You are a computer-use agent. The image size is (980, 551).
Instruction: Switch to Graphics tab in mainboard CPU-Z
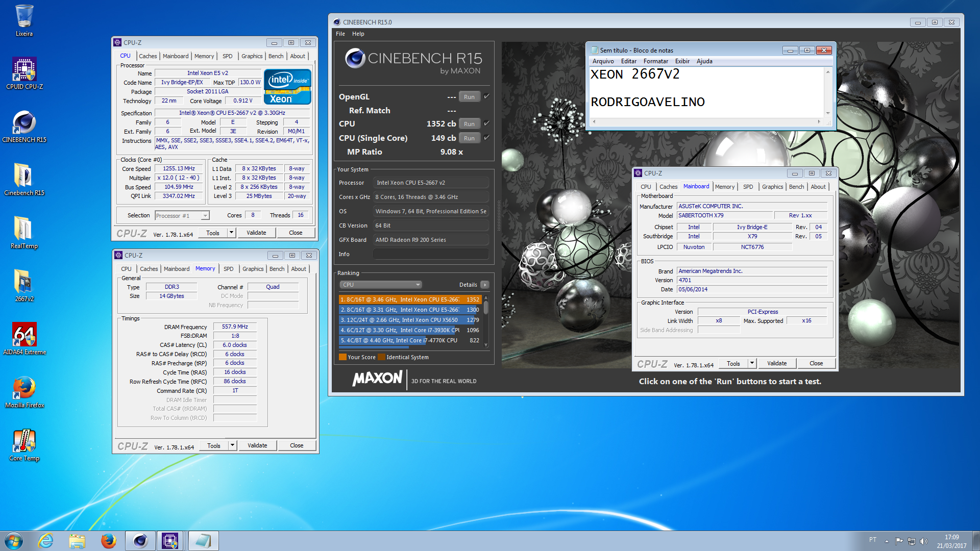click(x=772, y=187)
